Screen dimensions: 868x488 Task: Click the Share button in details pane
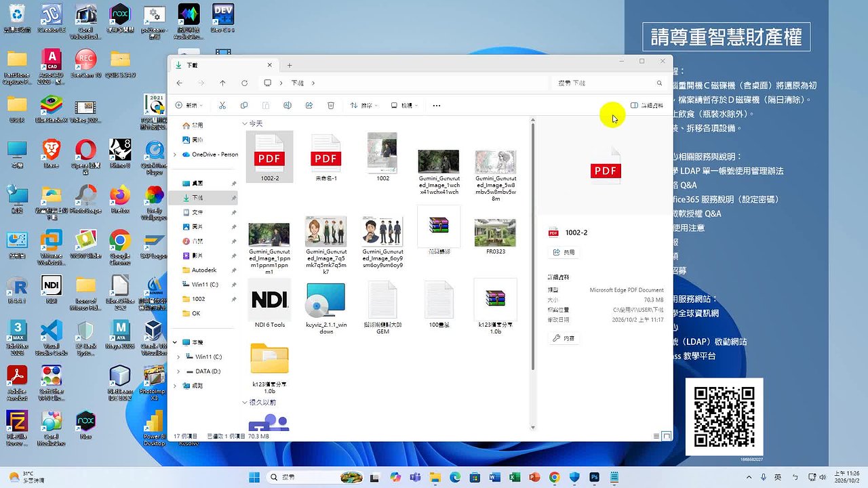coord(564,252)
